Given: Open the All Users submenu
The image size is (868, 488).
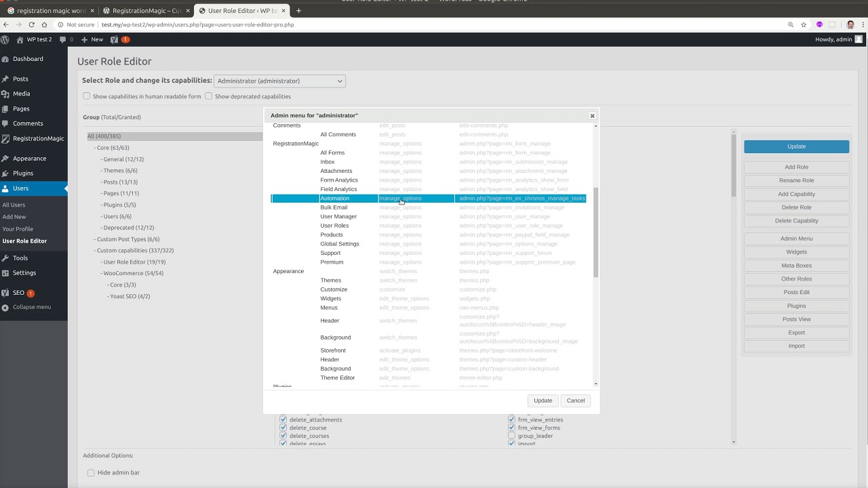Looking at the screenshot, I should pos(14,205).
